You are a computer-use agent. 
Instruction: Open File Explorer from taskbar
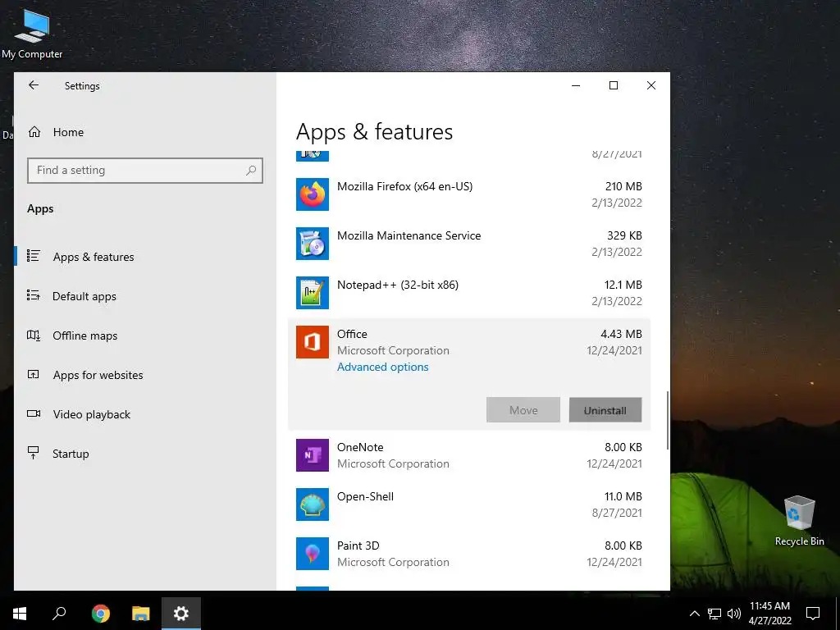(141, 614)
